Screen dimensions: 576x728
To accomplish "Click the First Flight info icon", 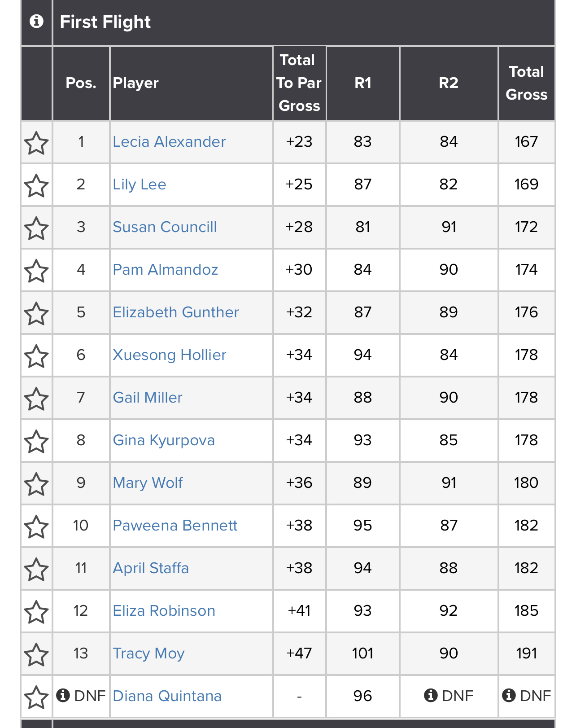I will (36, 21).
